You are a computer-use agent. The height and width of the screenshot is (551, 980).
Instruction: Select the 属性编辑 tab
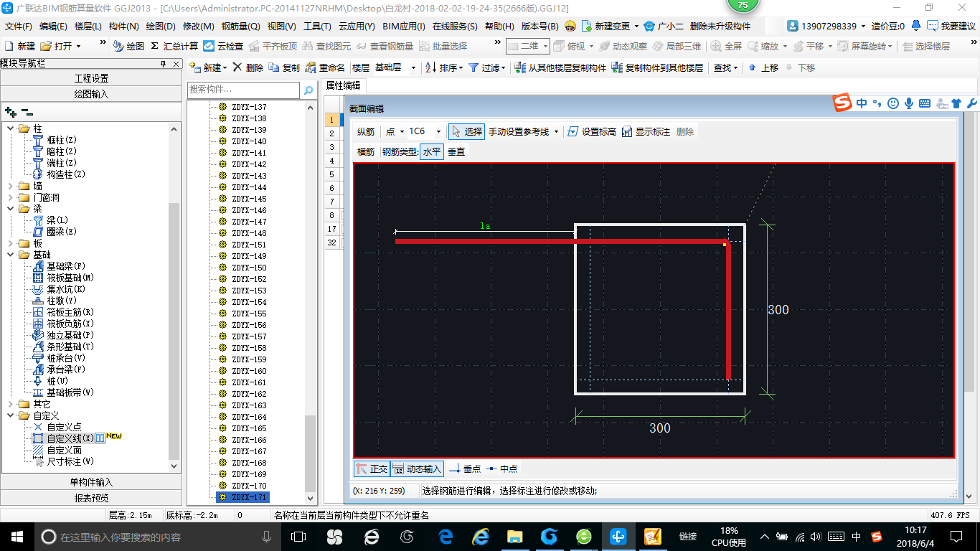click(343, 85)
